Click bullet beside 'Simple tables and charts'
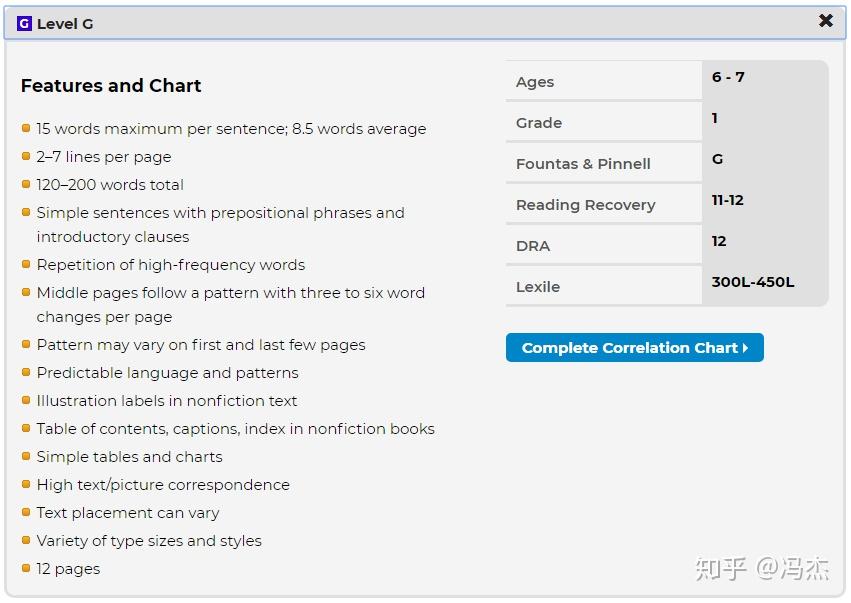851x603 pixels. click(x=26, y=456)
